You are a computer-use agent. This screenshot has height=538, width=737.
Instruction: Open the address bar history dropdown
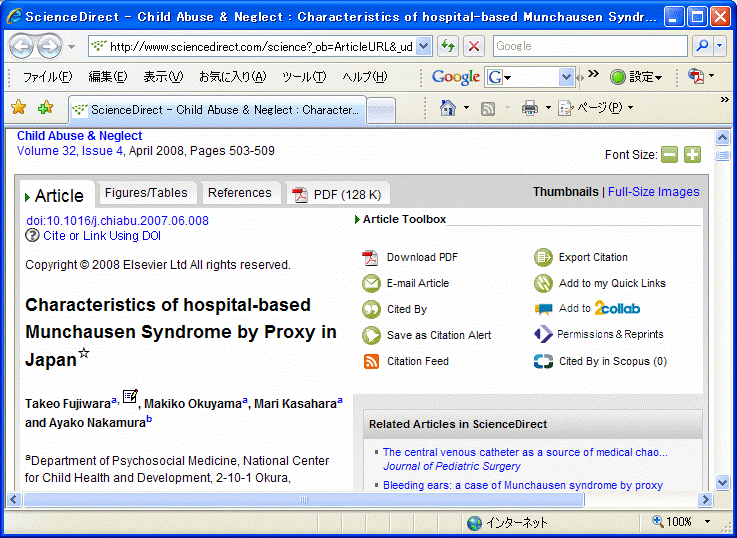click(x=424, y=46)
